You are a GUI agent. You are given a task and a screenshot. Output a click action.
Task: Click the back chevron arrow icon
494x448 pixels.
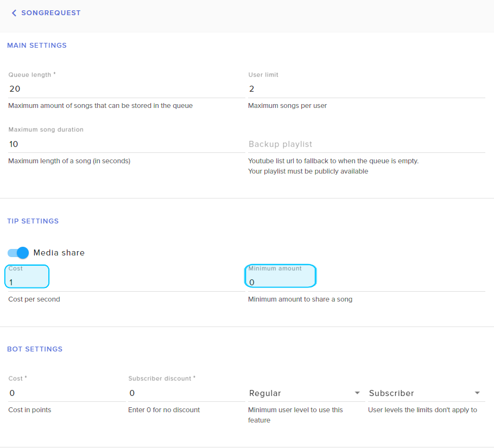[14, 13]
